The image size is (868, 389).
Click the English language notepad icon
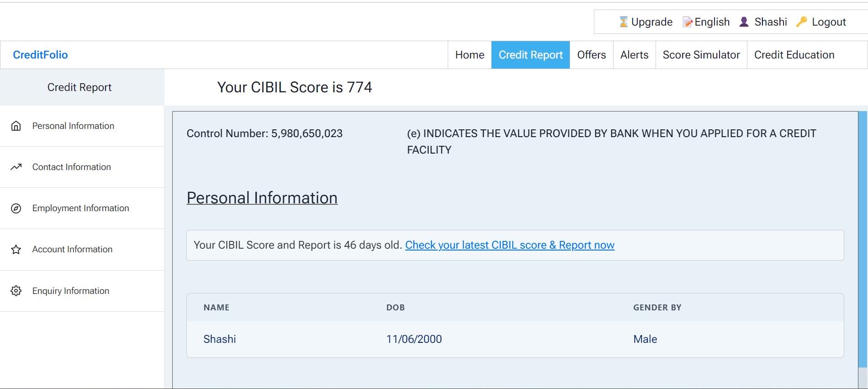coord(688,22)
